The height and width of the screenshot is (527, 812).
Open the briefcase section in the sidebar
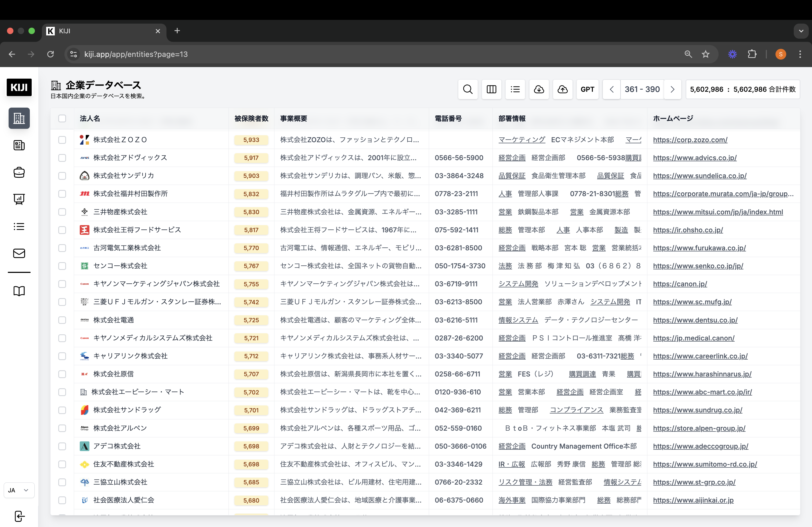tap(19, 173)
